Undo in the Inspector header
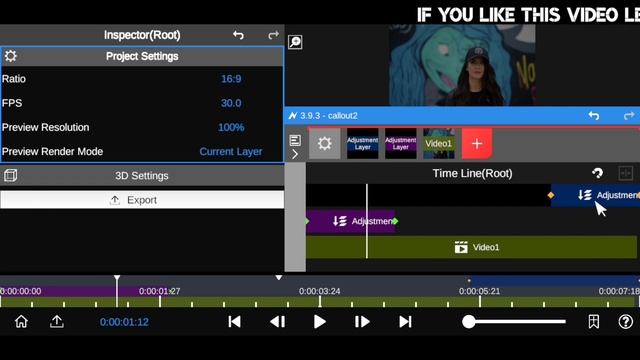The height and width of the screenshot is (360, 640). (x=238, y=35)
